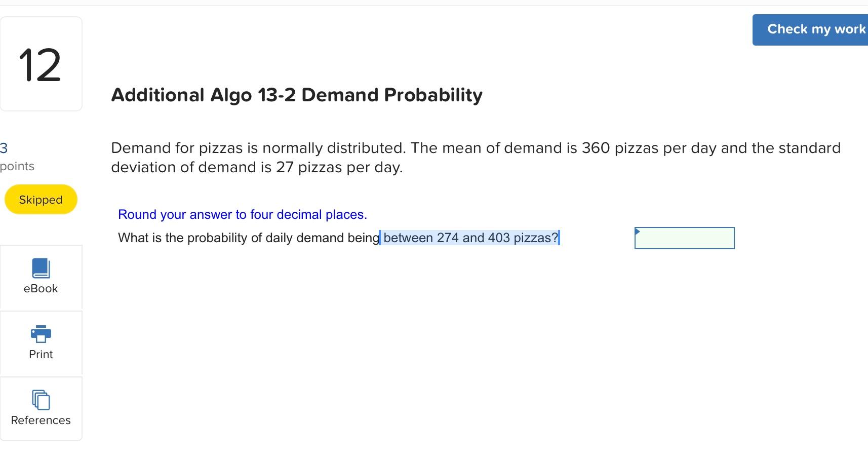Image resolution: width=868 pixels, height=459 pixels.
Task: Click the eBook sidebar label
Action: pos(41,288)
